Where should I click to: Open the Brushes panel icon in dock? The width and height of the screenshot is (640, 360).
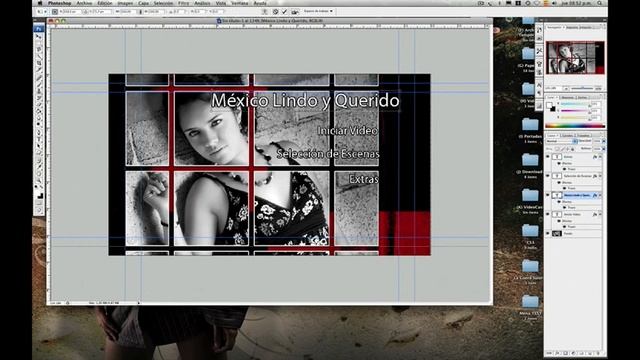click(x=539, y=63)
